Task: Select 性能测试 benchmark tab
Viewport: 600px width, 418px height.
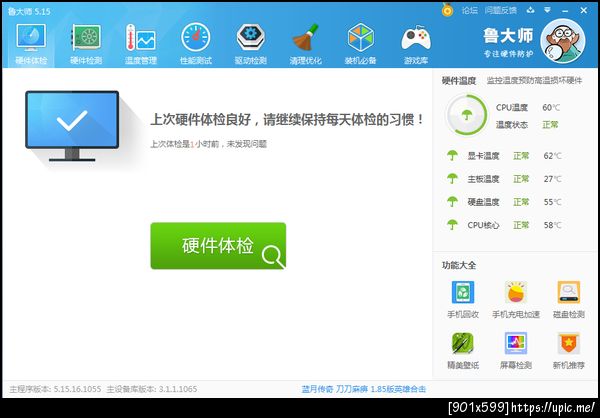Action: click(196, 44)
